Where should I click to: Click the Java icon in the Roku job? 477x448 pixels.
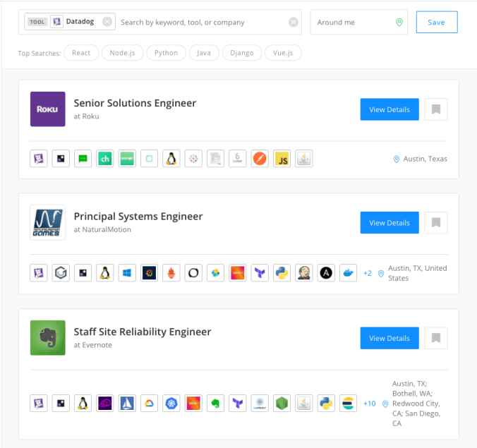pyautogui.click(x=304, y=159)
